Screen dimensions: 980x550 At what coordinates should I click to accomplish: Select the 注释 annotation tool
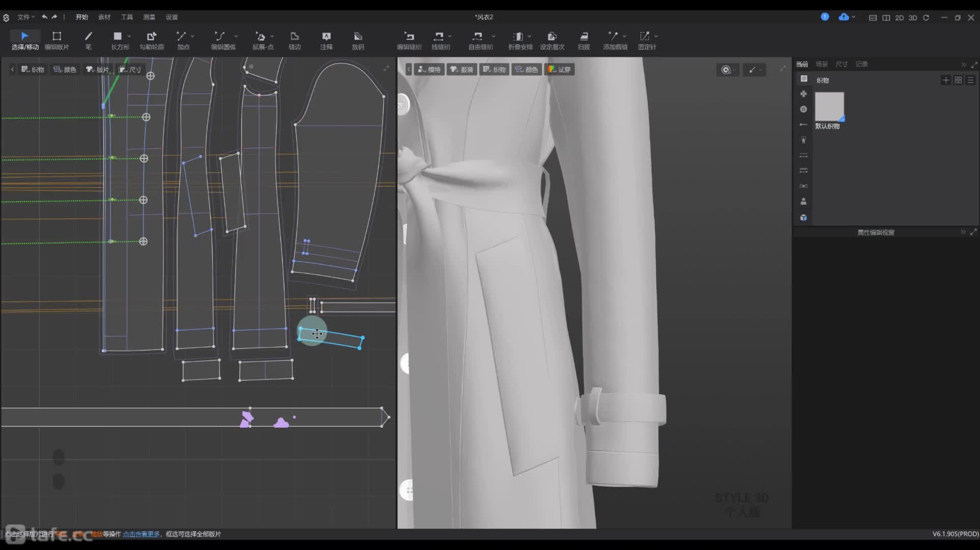point(326,40)
